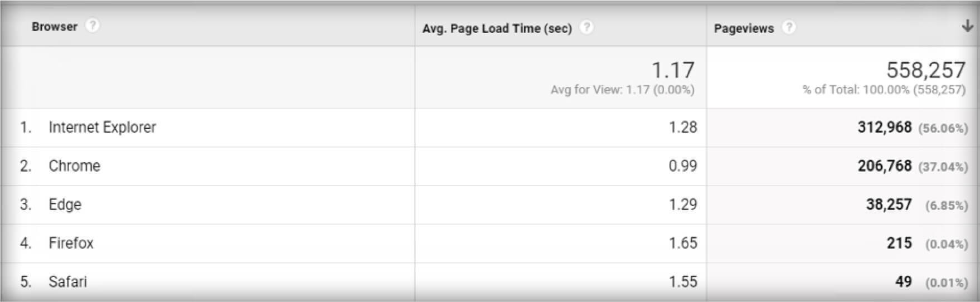This screenshot has width=980, height=302.
Task: Click help icon beside Avg. Page Load Time
Action: point(586,27)
